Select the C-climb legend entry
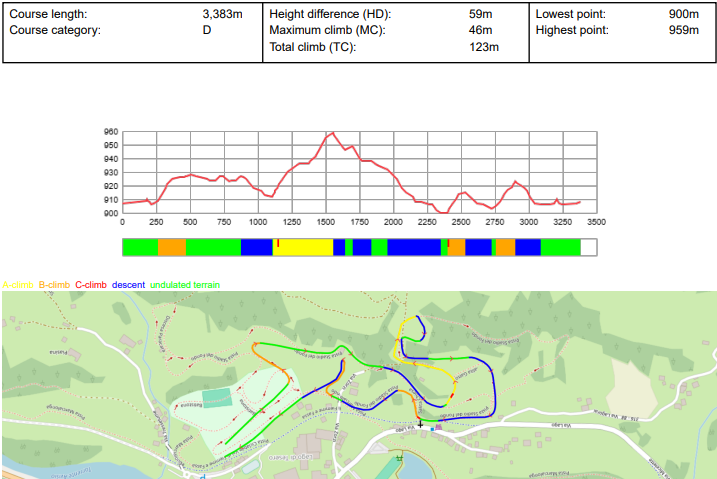 coord(91,285)
